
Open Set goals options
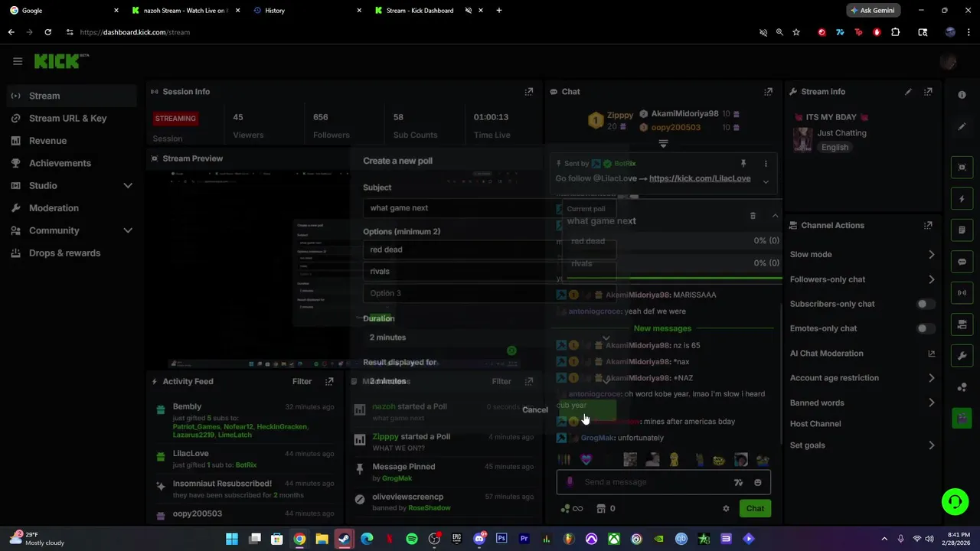point(862,445)
